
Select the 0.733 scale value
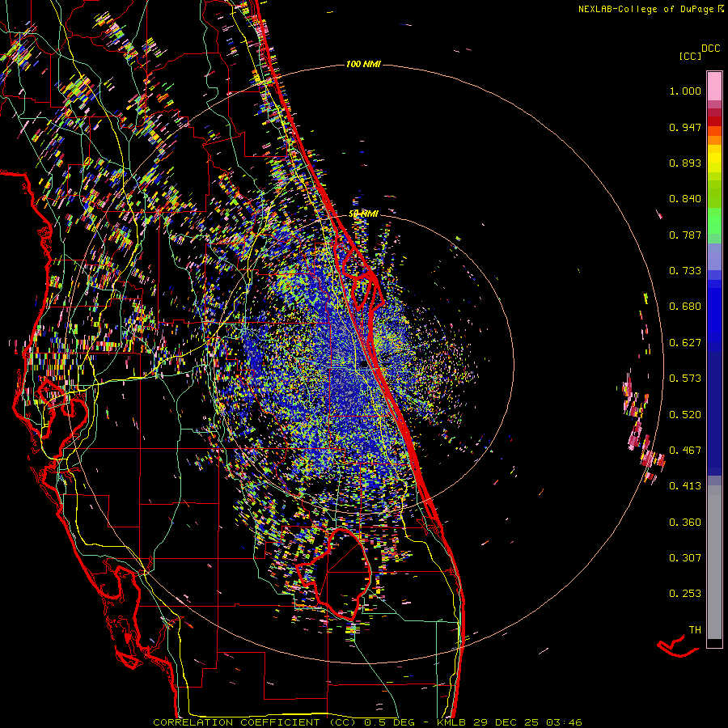(x=685, y=271)
